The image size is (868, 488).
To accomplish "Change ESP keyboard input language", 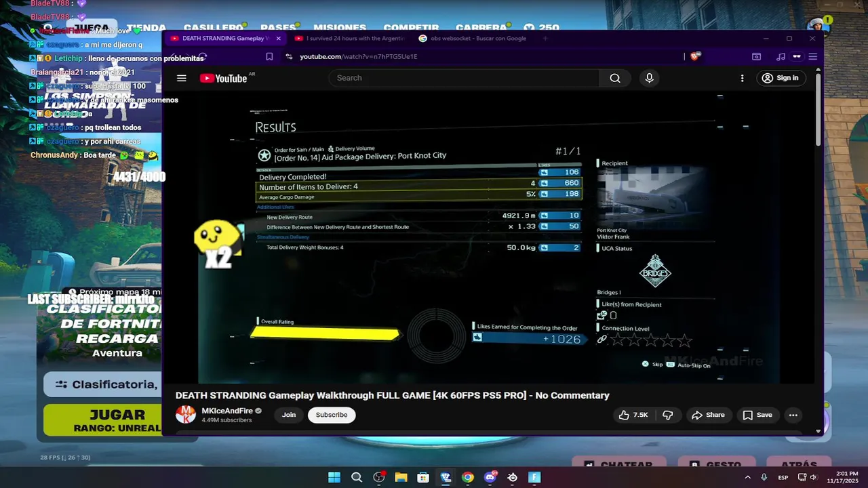I will (783, 477).
